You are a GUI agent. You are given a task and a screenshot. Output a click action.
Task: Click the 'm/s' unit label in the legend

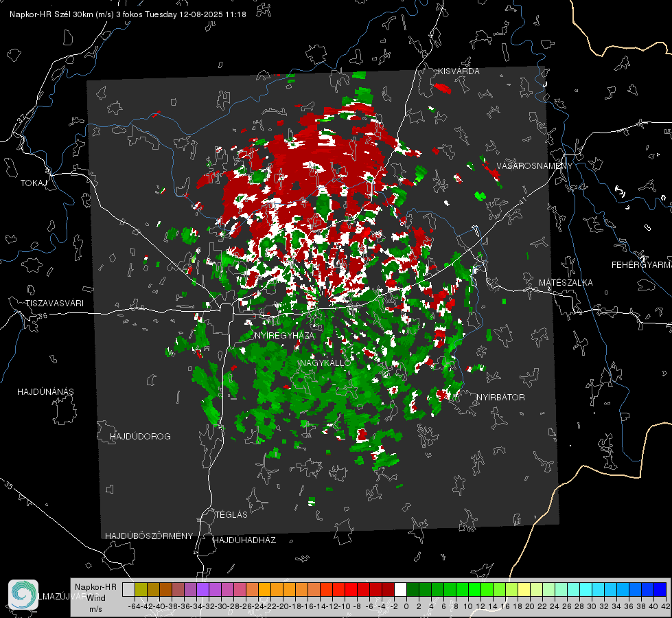point(95,609)
